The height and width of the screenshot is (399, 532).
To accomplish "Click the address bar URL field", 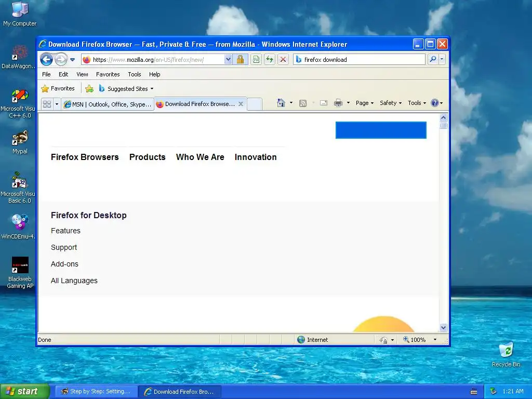I will point(153,60).
